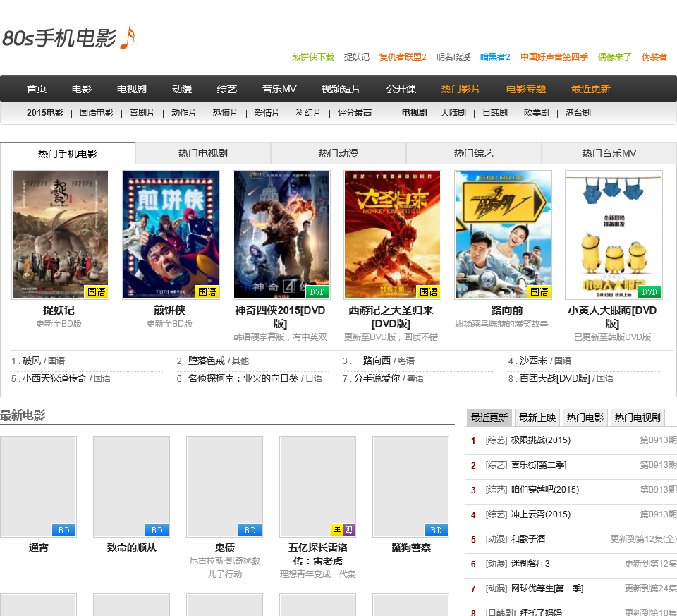
Task: Open 动漫 in the main navigation
Action: [182, 89]
